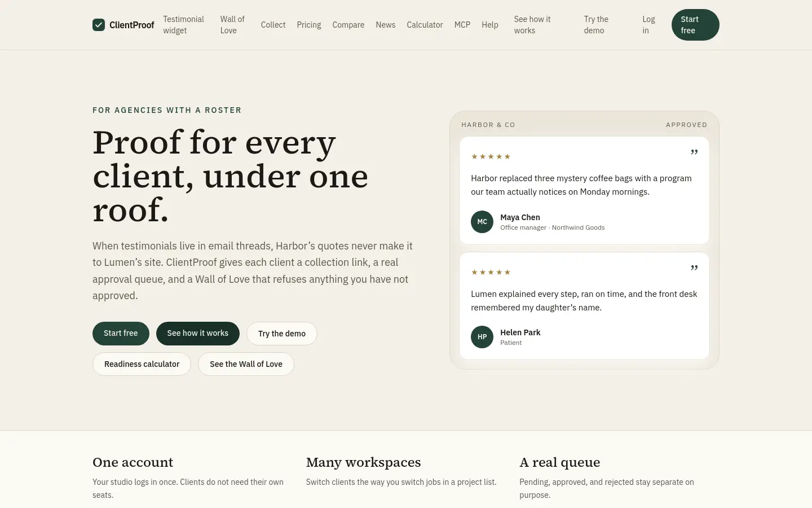Click the hero Start free button
The height and width of the screenshot is (508, 812).
[x=121, y=334]
